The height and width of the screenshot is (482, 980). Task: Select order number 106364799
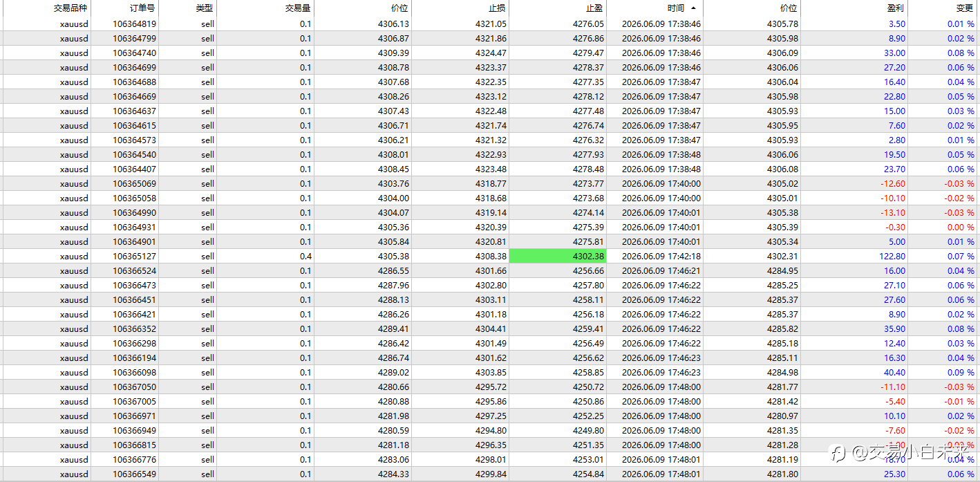click(x=134, y=38)
